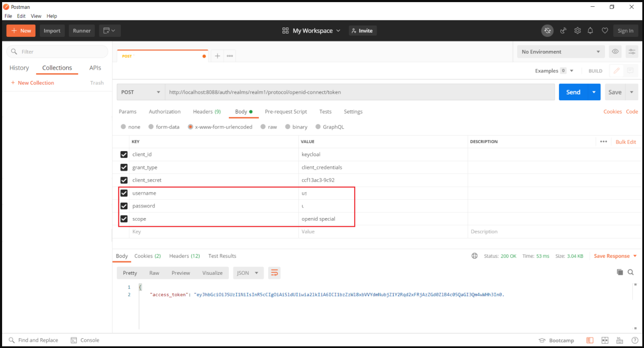Open notifications bell icon
This screenshot has width=644, height=348.
pyautogui.click(x=590, y=30)
